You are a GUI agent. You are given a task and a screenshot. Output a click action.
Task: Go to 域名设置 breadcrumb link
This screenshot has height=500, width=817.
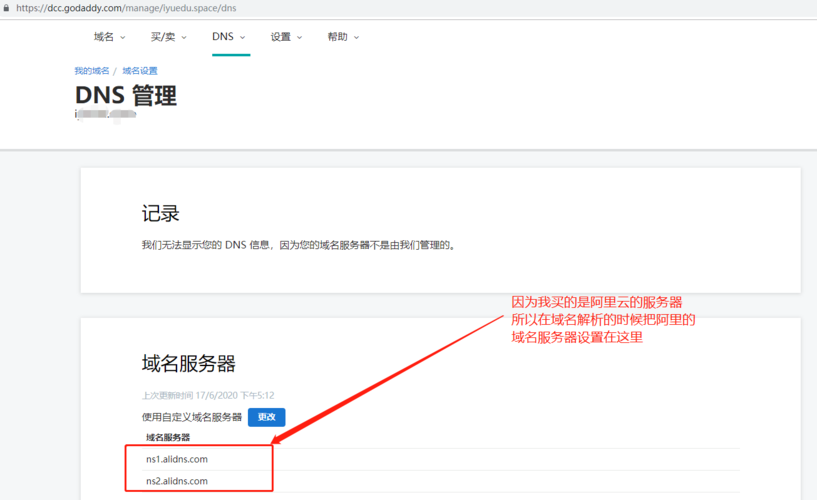[140, 71]
